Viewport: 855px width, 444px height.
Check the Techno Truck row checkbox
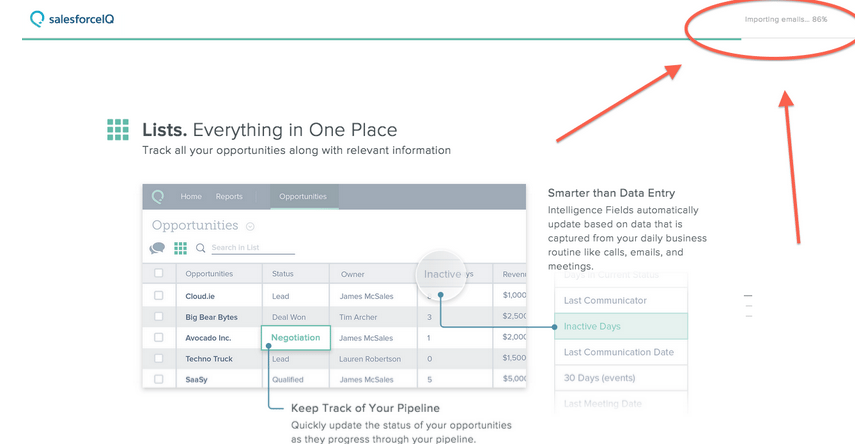159,358
